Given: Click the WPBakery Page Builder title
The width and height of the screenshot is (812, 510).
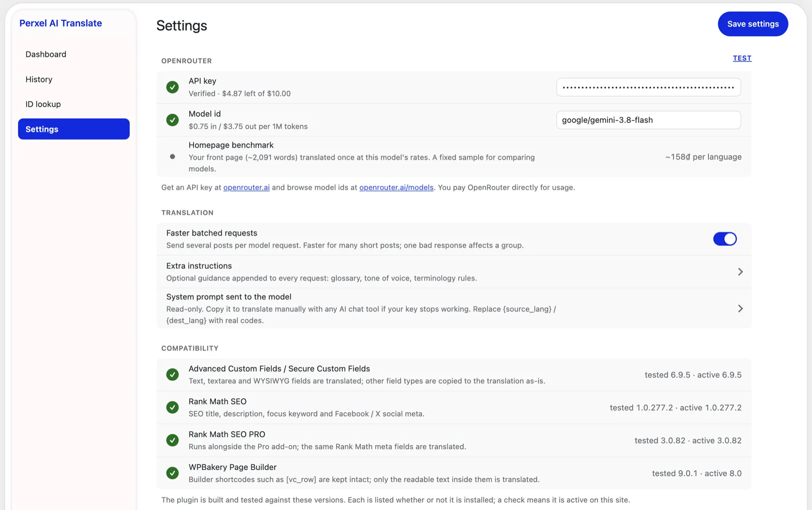Looking at the screenshot, I should [233, 467].
